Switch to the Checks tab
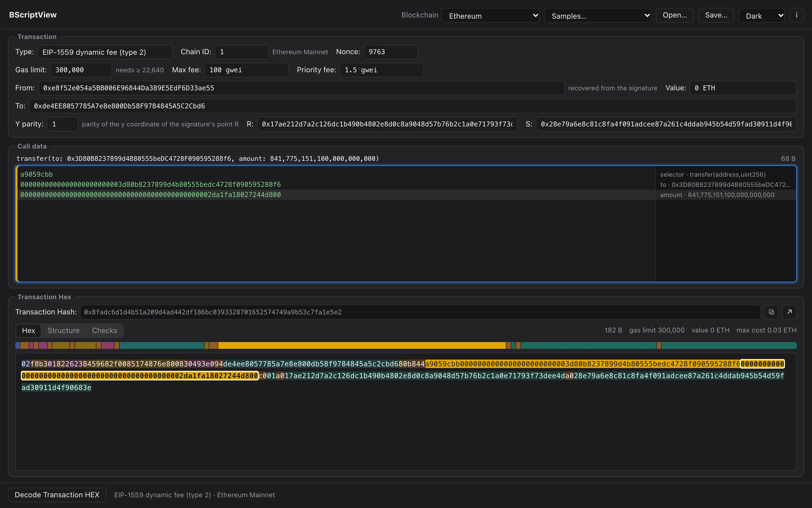 coord(104,330)
